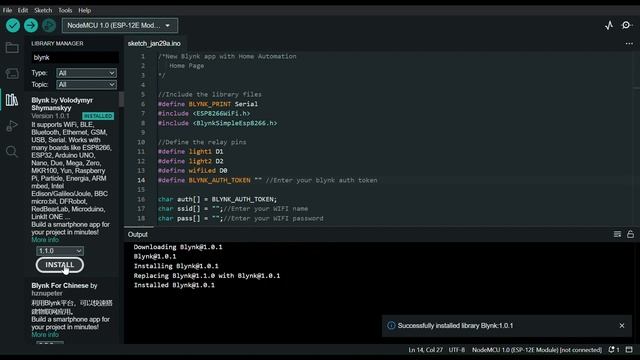Screen dimensions: 640x360
Task: Open the File menu
Action: coord(7,10)
